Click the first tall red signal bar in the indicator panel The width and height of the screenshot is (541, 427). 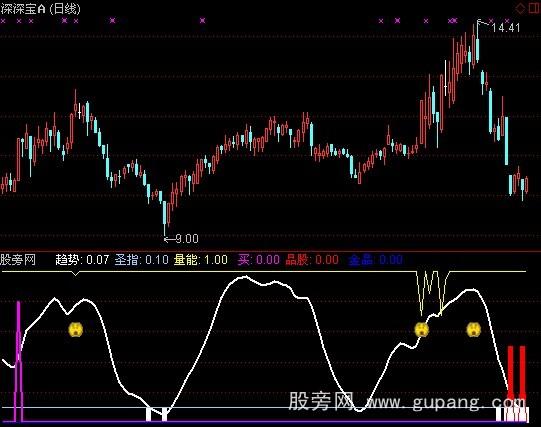coord(510,373)
